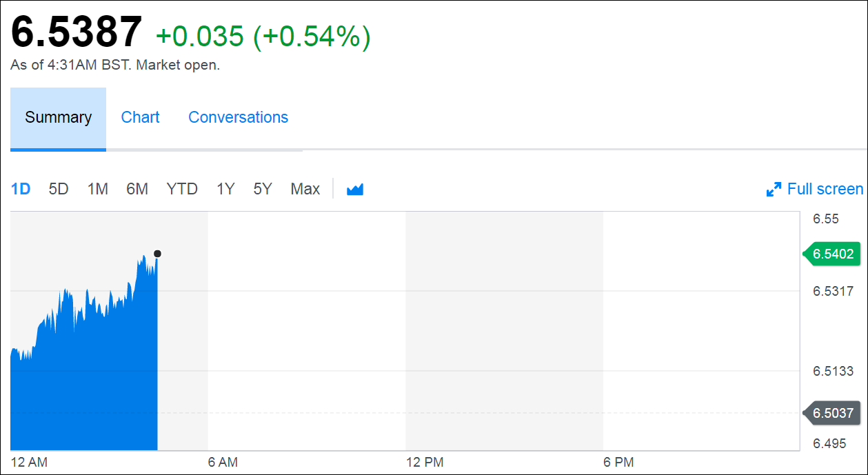Select the 1D time range
The image size is (868, 475).
pyautogui.click(x=21, y=189)
